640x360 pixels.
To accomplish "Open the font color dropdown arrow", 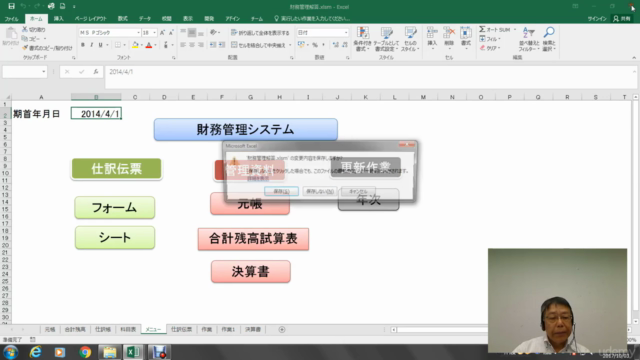I will point(156,45).
